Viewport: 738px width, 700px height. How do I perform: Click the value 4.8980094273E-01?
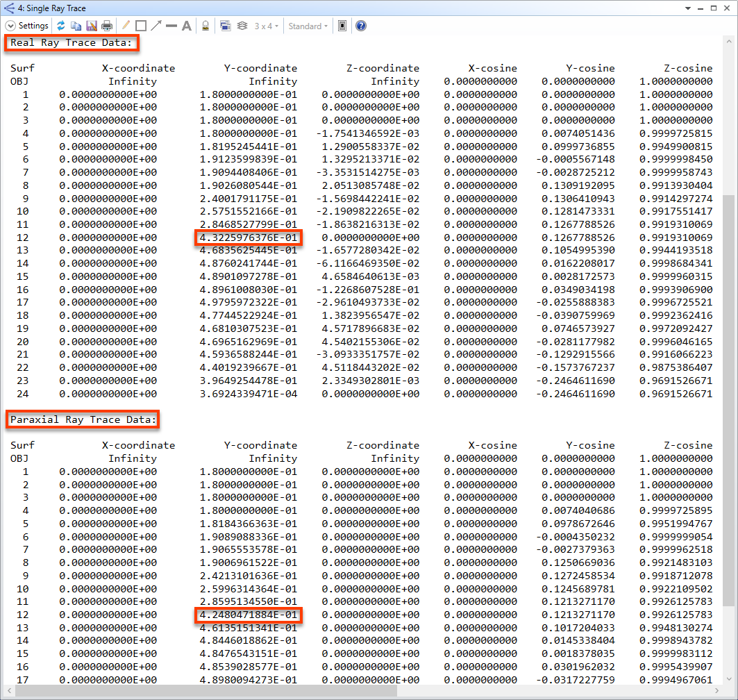tap(248, 681)
